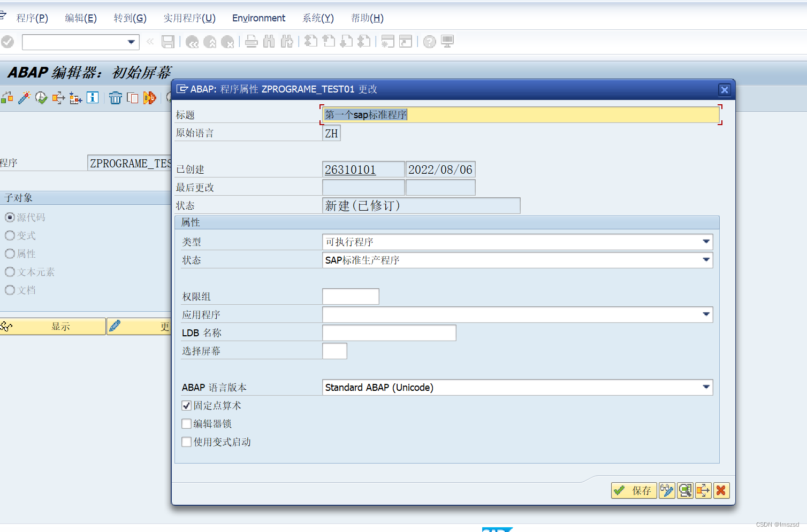This screenshot has width=807, height=532.
Task: Click the Find binoculars icon
Action: click(x=269, y=42)
